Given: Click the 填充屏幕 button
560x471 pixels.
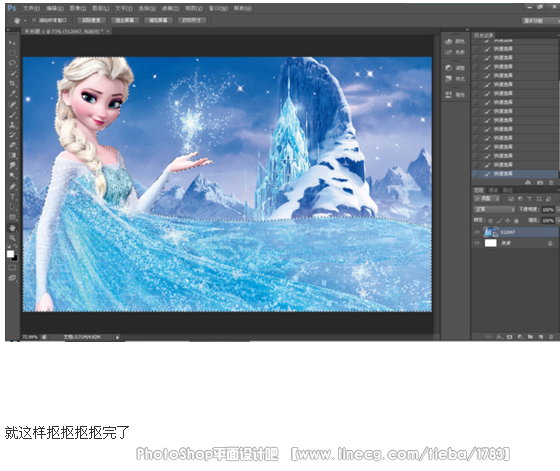Looking at the screenshot, I should point(158,20).
